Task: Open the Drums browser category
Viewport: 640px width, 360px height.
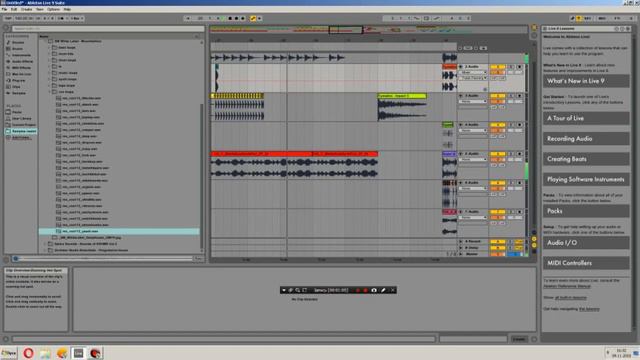Action: (17, 49)
